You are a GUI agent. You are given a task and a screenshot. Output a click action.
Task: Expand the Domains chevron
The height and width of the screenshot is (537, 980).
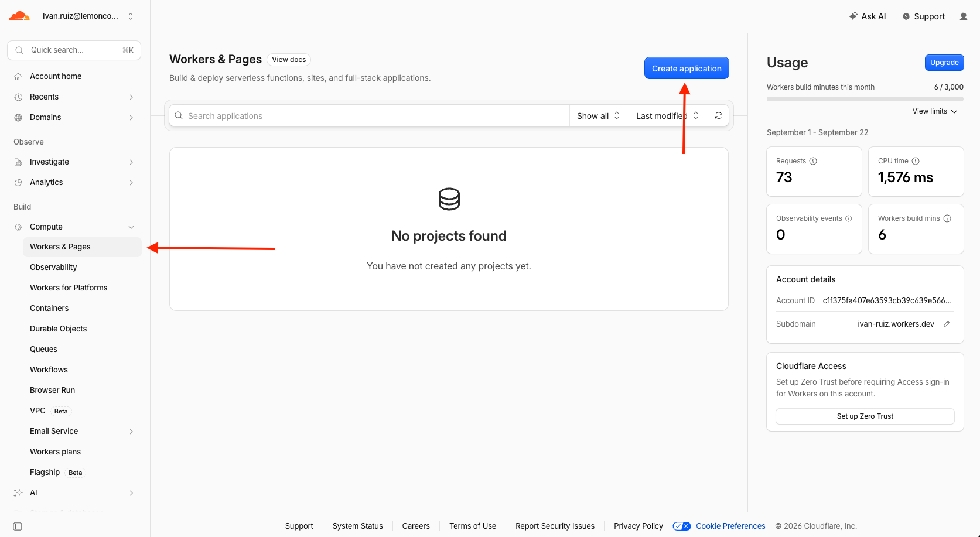pyautogui.click(x=131, y=118)
